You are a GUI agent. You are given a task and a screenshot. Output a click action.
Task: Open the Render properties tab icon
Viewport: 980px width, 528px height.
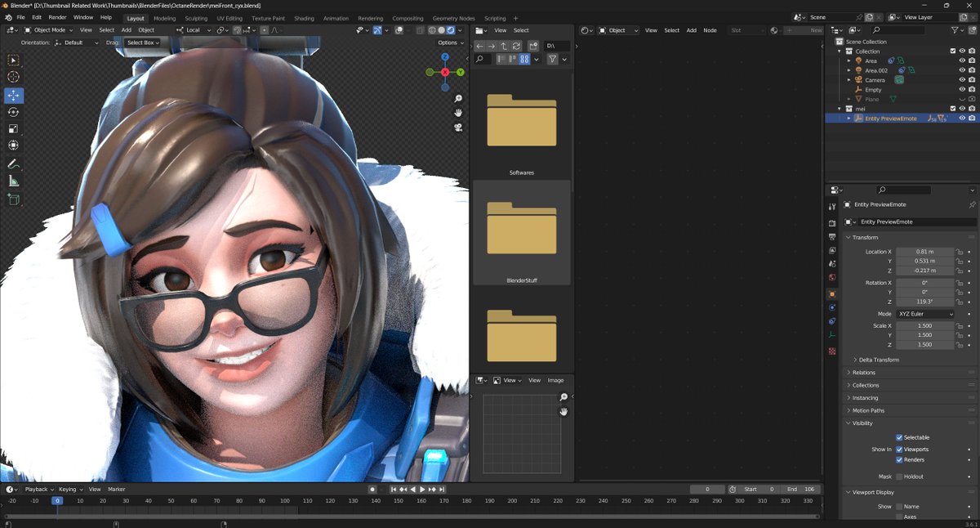click(x=832, y=222)
